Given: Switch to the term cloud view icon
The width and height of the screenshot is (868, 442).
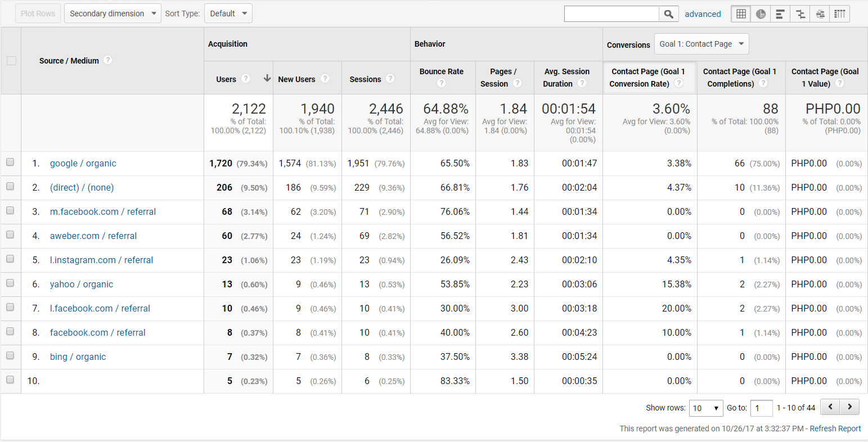Looking at the screenshot, I should pyautogui.click(x=820, y=14).
